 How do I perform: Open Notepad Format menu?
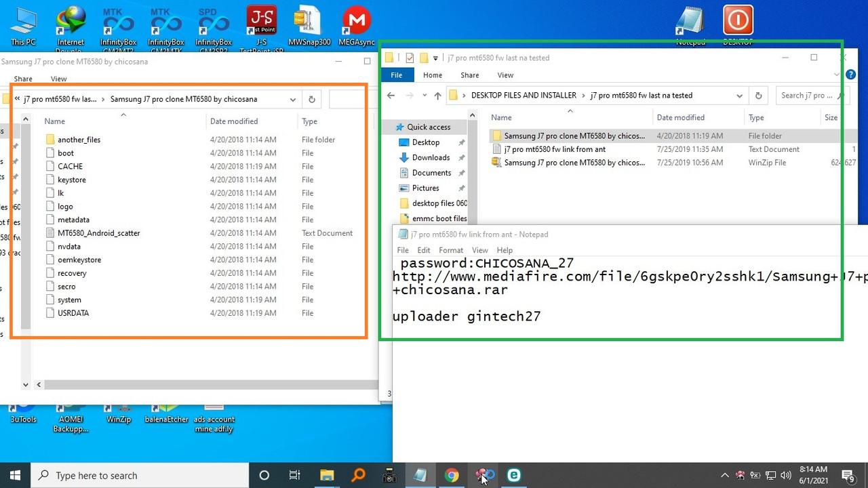[450, 250]
